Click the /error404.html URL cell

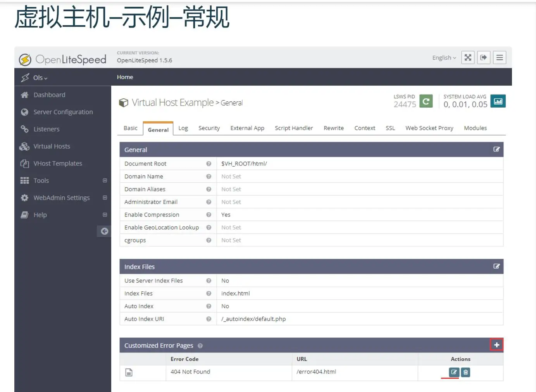coord(316,372)
